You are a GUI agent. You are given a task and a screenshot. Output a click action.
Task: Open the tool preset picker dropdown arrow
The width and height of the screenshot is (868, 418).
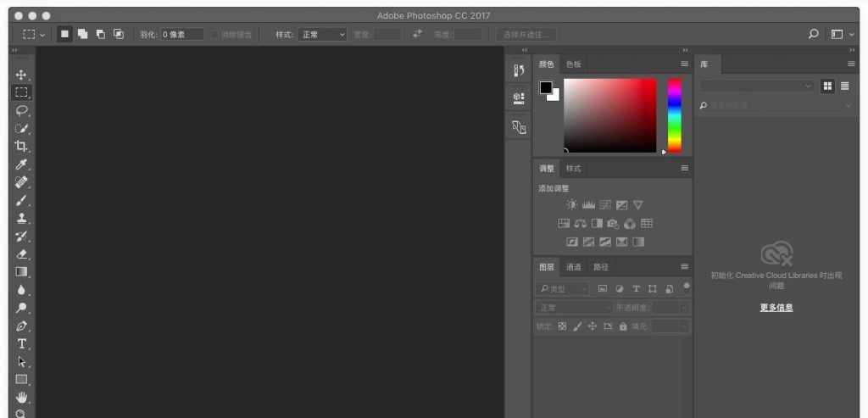[x=42, y=34]
